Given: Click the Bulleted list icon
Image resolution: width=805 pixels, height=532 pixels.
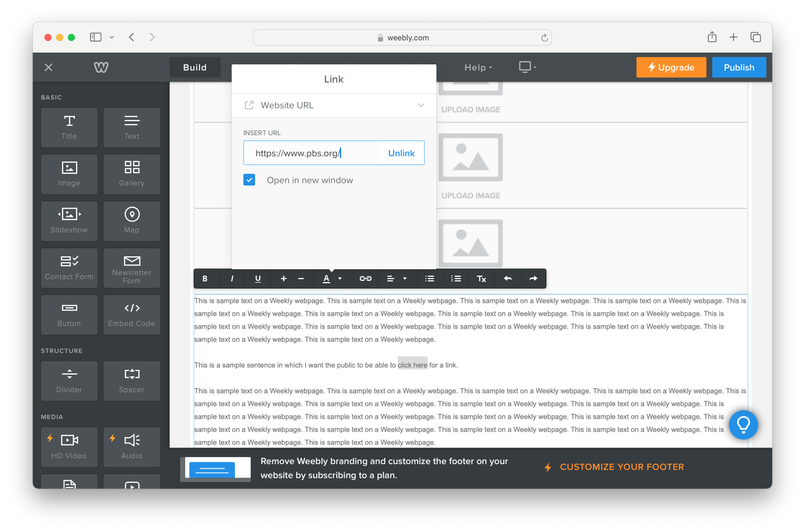Looking at the screenshot, I should point(429,278).
